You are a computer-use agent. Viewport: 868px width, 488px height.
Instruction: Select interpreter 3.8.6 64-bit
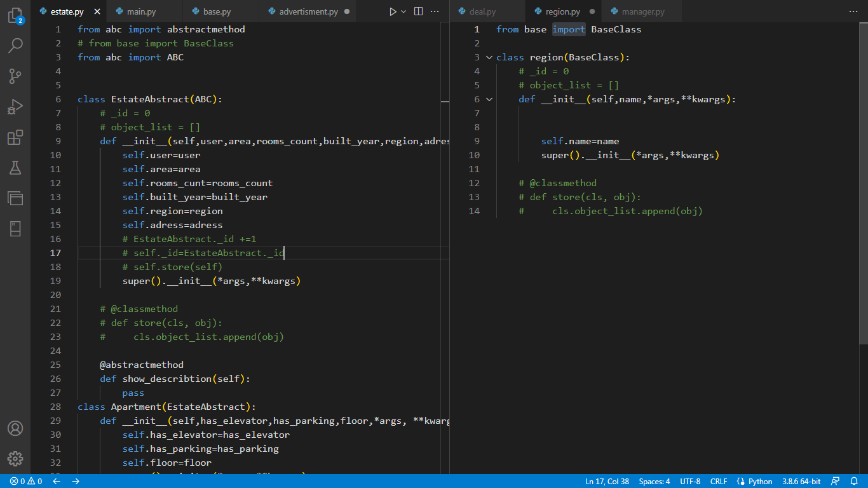(x=801, y=481)
